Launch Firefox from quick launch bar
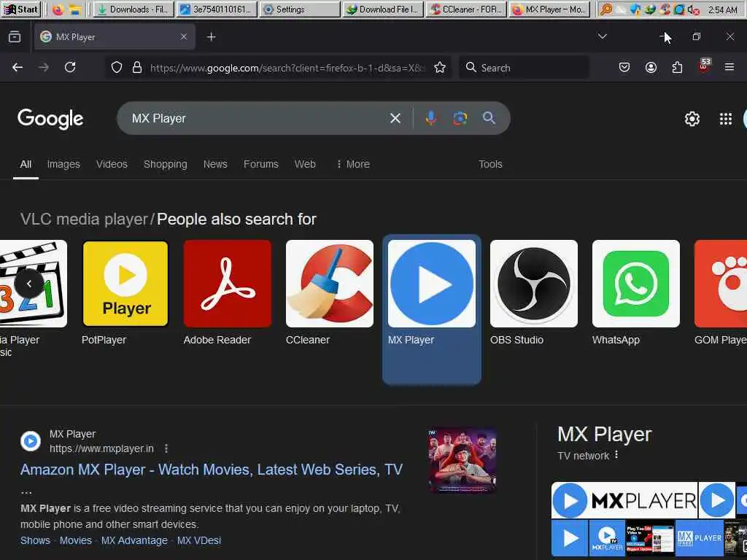This screenshot has width=747, height=560. [x=58, y=9]
